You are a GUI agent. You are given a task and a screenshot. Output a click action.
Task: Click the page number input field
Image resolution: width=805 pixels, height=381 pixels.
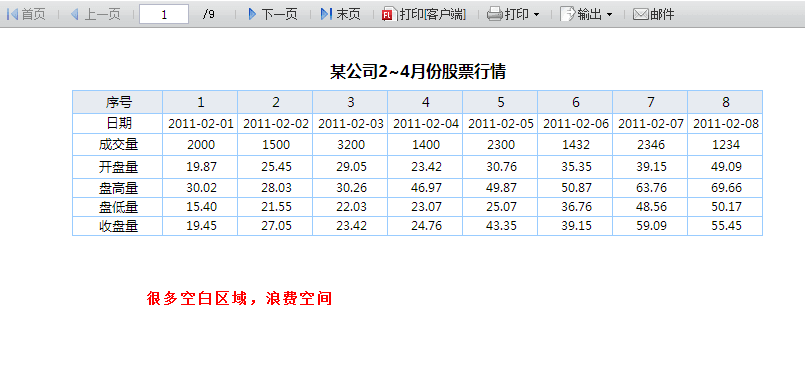pyautogui.click(x=164, y=14)
